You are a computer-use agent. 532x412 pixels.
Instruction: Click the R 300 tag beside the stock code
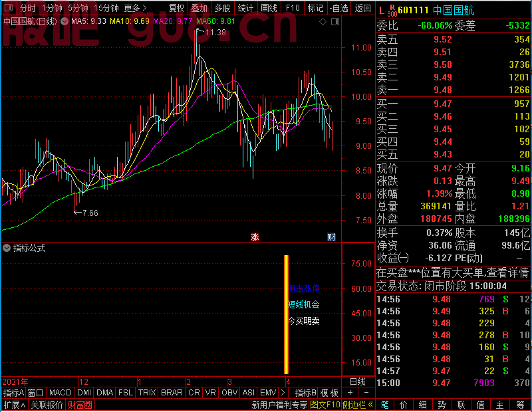pyautogui.click(x=392, y=11)
